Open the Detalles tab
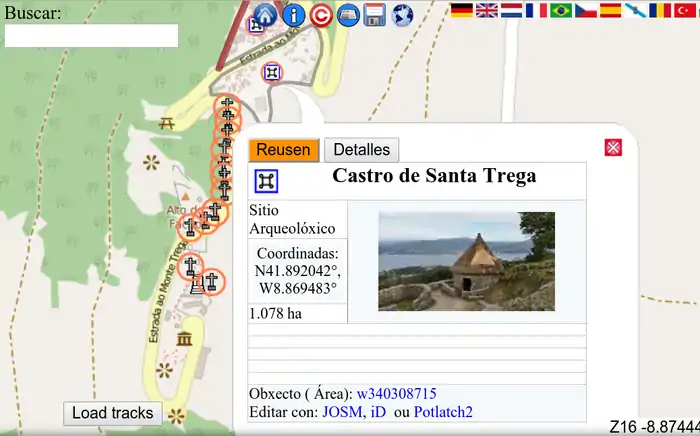700x436 pixels. (361, 150)
